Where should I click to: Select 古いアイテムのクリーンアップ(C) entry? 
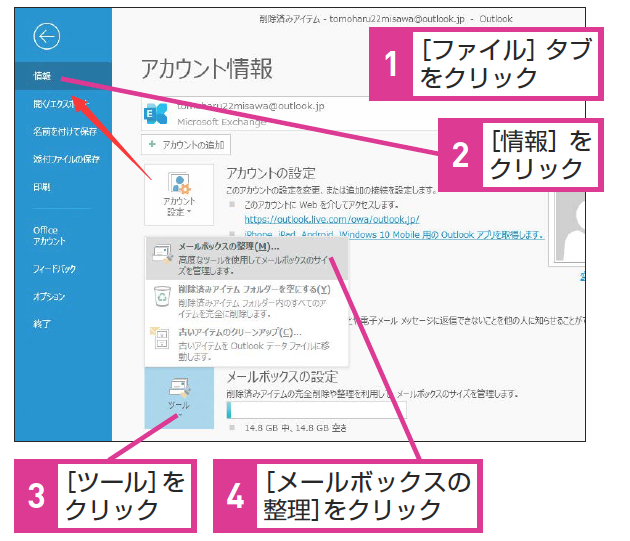pyautogui.click(x=247, y=344)
